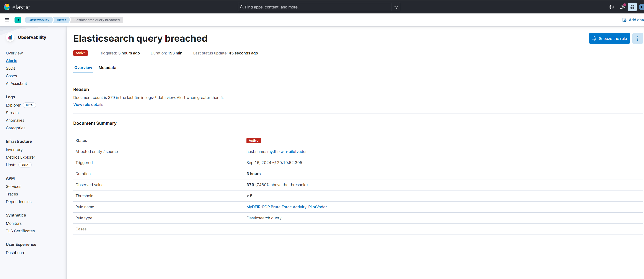Open the apps grid icon in top bar

pyautogui.click(x=632, y=7)
